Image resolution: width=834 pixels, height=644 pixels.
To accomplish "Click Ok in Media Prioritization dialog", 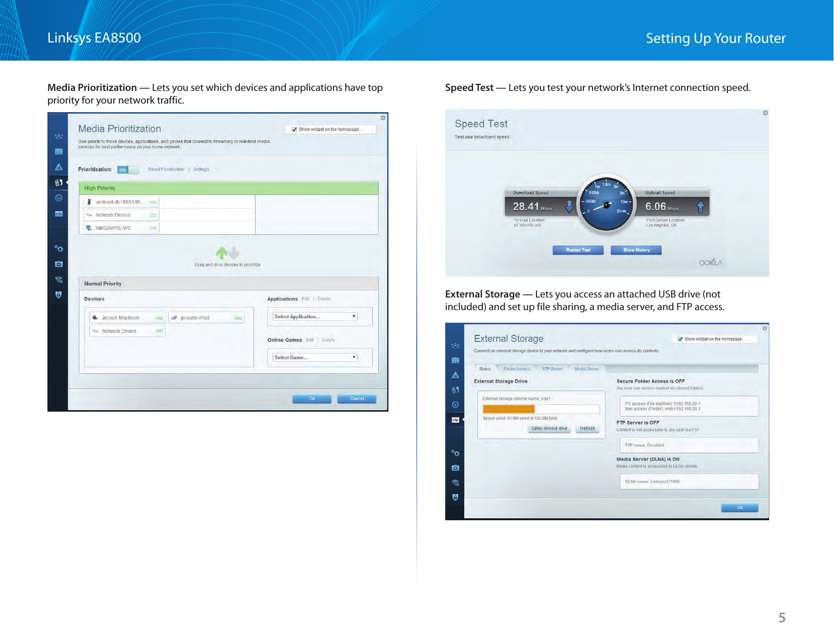I will coord(312,399).
